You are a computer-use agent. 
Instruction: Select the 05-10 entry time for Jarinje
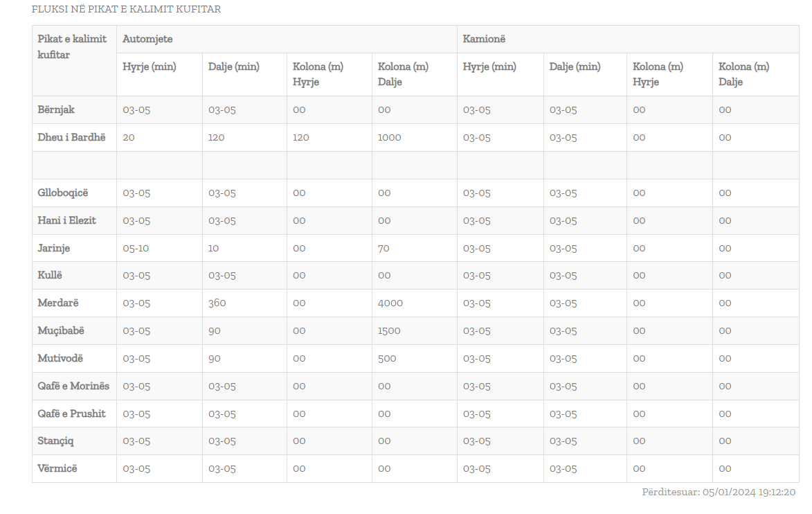[136, 248]
